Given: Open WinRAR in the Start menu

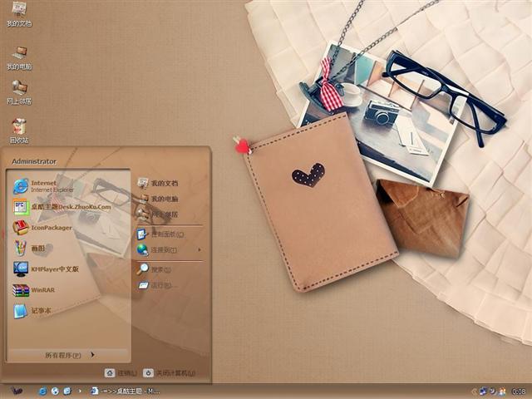Looking at the screenshot, I should pyautogui.click(x=42, y=290).
